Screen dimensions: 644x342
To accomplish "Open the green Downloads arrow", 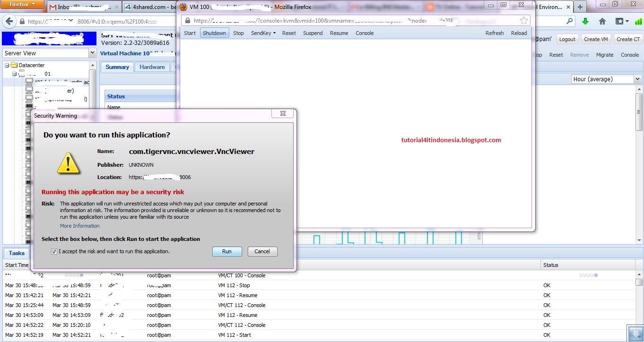I will [585, 21].
